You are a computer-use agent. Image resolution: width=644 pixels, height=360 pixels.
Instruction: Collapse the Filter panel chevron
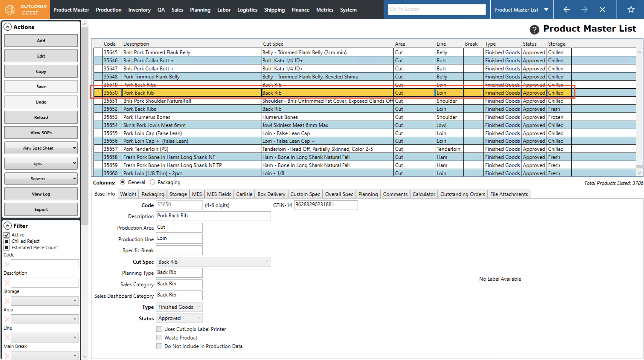pos(8,226)
